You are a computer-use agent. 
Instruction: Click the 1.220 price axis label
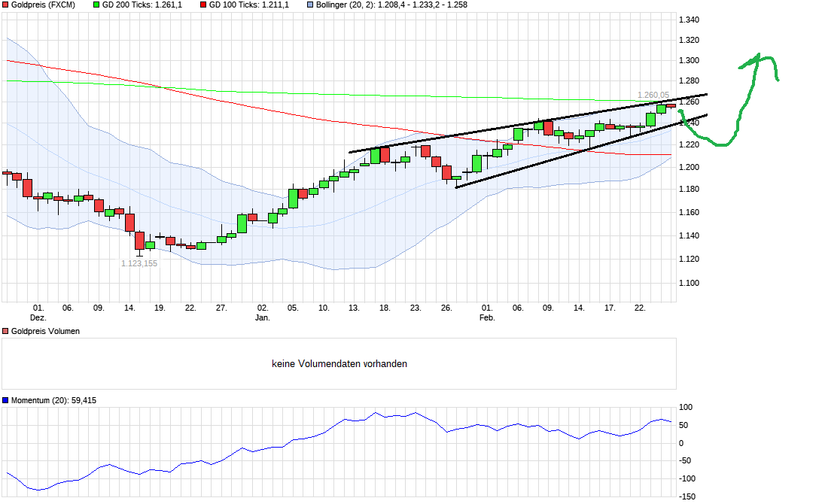pos(689,145)
